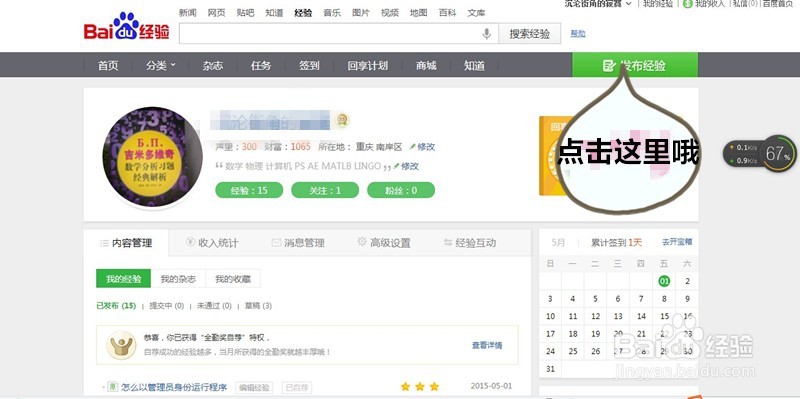This screenshot has width=800, height=399.
Task: Open the 分类 dropdown menu
Action: (x=161, y=65)
